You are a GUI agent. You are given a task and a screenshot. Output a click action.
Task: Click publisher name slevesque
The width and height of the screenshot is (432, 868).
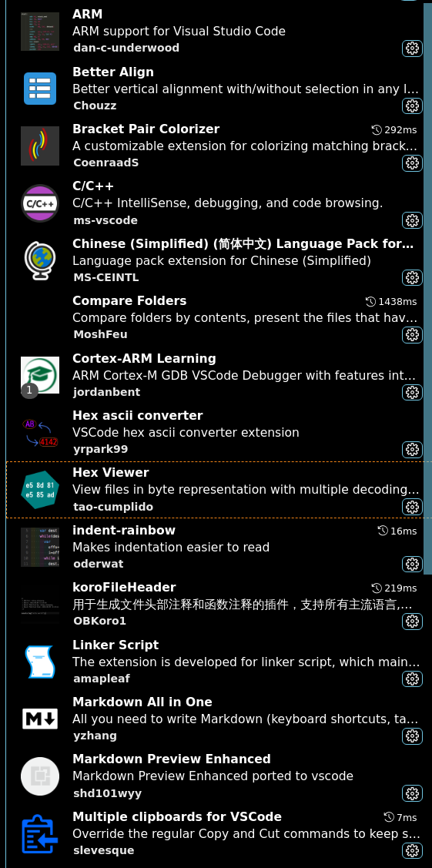(x=103, y=850)
